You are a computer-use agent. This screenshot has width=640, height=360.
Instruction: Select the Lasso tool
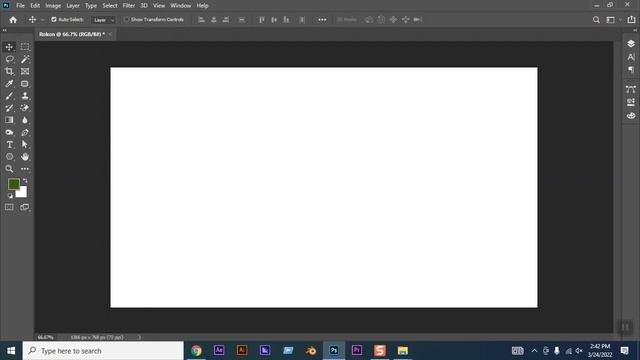pyautogui.click(x=9, y=59)
